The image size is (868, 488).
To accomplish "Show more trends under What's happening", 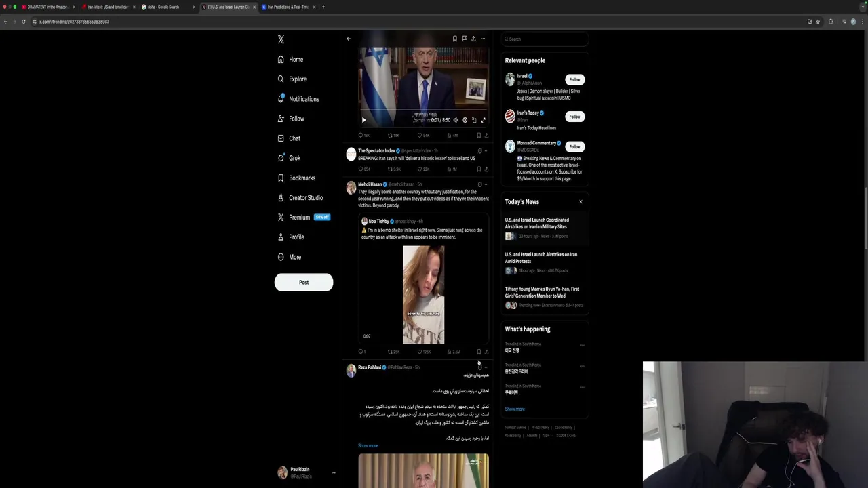I will [515, 409].
